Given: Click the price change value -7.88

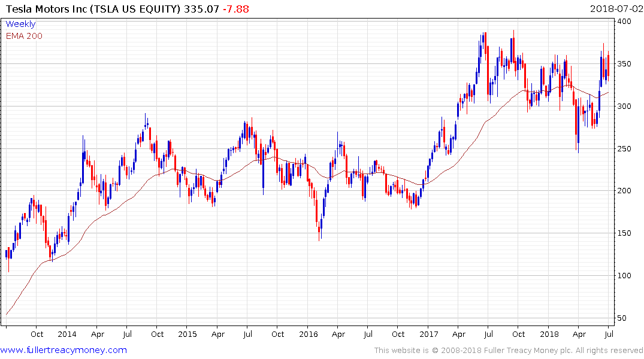Looking at the screenshot, I should point(236,9).
